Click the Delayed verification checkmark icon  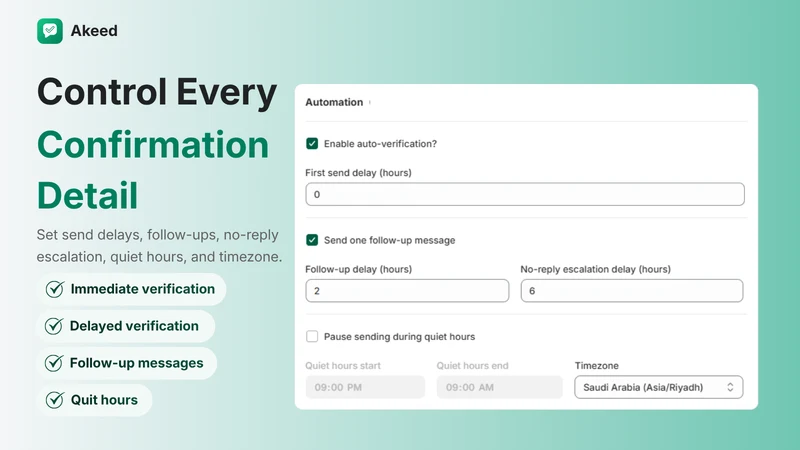tap(54, 326)
